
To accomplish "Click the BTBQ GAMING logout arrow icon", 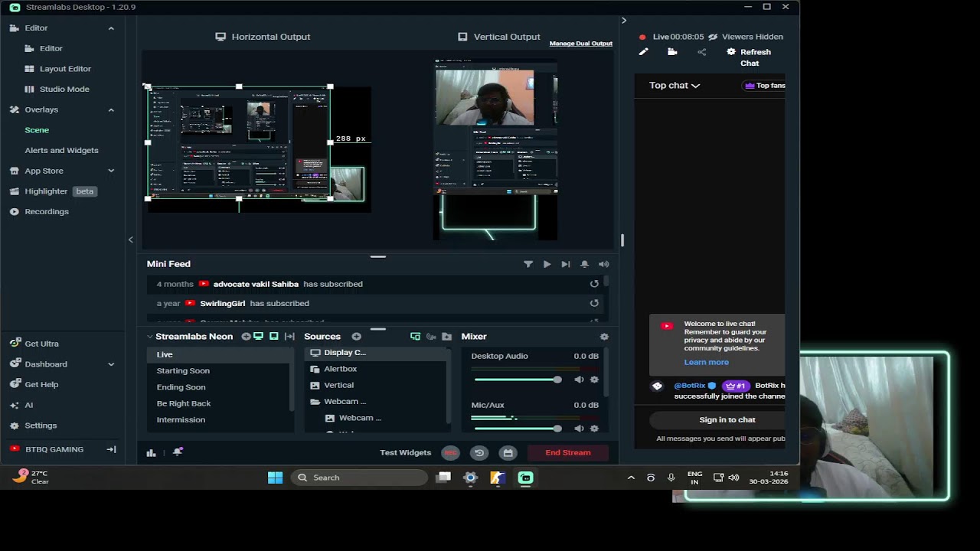I will click(111, 449).
